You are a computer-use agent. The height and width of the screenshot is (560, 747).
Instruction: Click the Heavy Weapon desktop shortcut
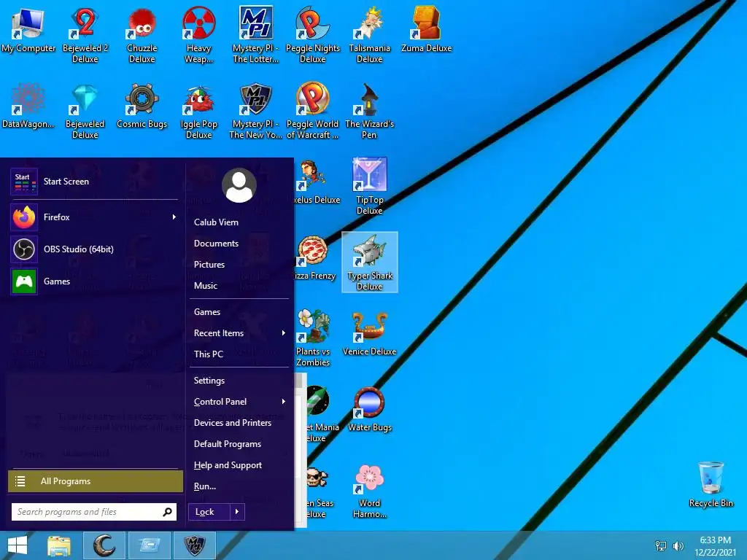198,35
